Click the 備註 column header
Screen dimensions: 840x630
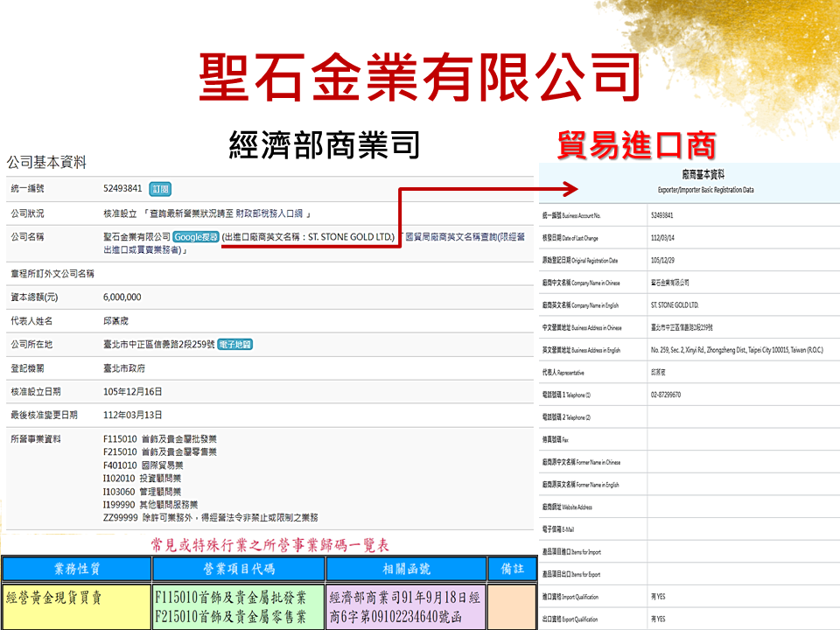click(510, 569)
